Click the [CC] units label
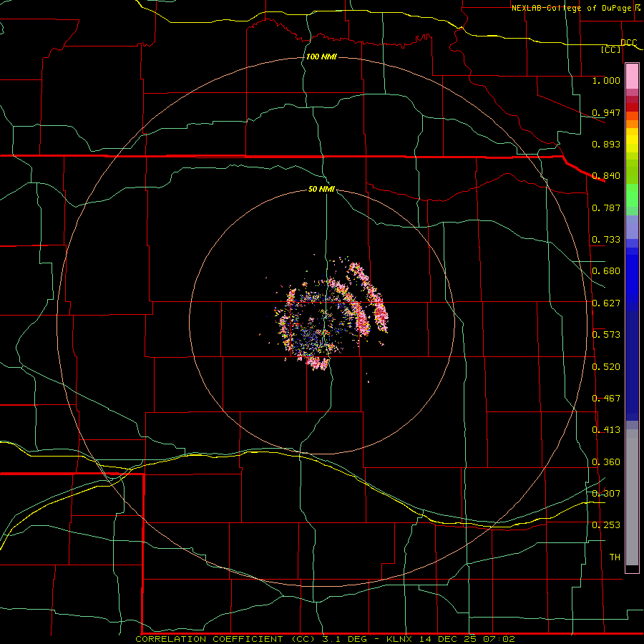 pyautogui.click(x=611, y=49)
